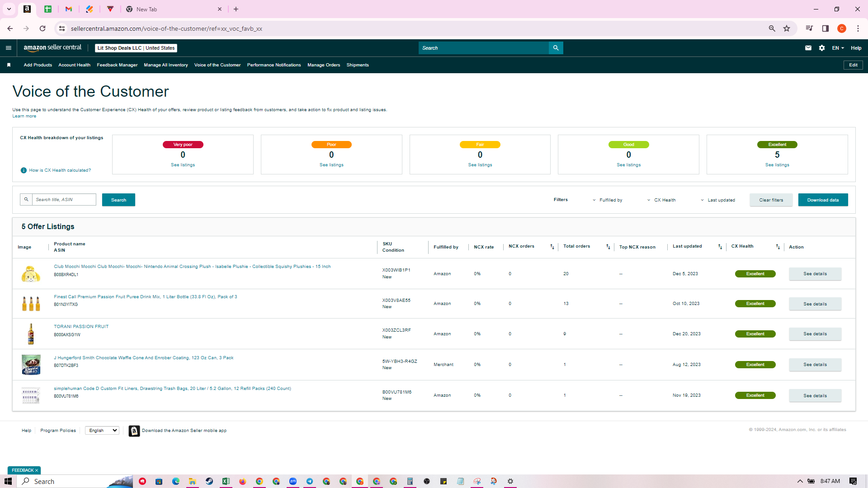
Task: Show hidden system tray icons chevron
Action: [800, 481]
